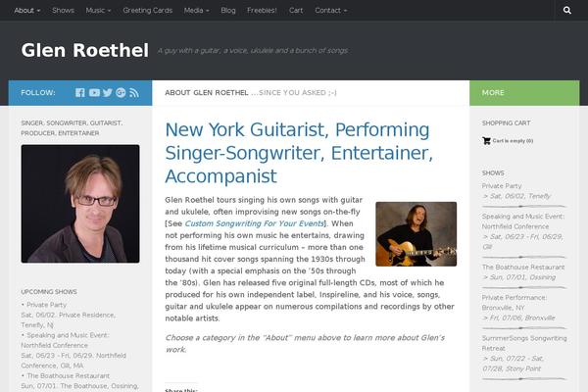This screenshot has width=588, height=392.
Task: Expand the Media dropdown menu
Action: pyautogui.click(x=197, y=11)
